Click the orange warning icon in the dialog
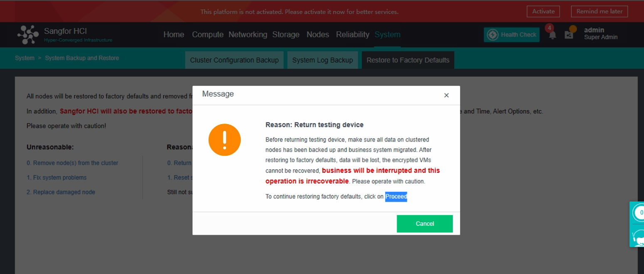The height and width of the screenshot is (274, 644). click(x=225, y=140)
